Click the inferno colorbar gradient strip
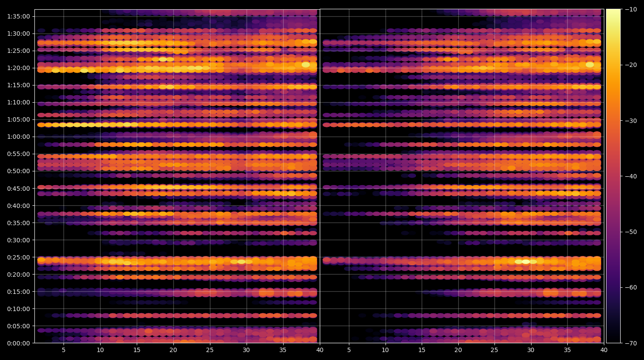Image resolution: width=644 pixels, height=360 pixels. tap(613, 176)
